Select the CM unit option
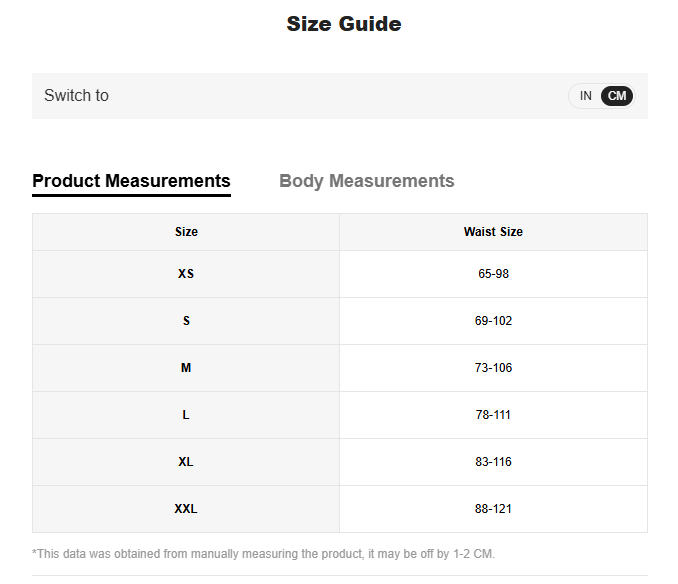Image resolution: width=678 pixels, height=584 pixels. pyautogui.click(x=617, y=96)
